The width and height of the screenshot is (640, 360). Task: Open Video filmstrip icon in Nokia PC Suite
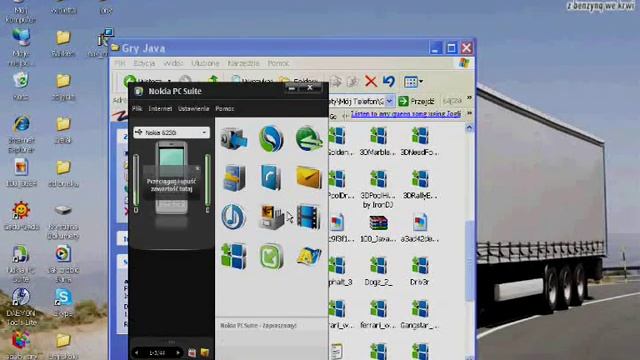click(309, 216)
